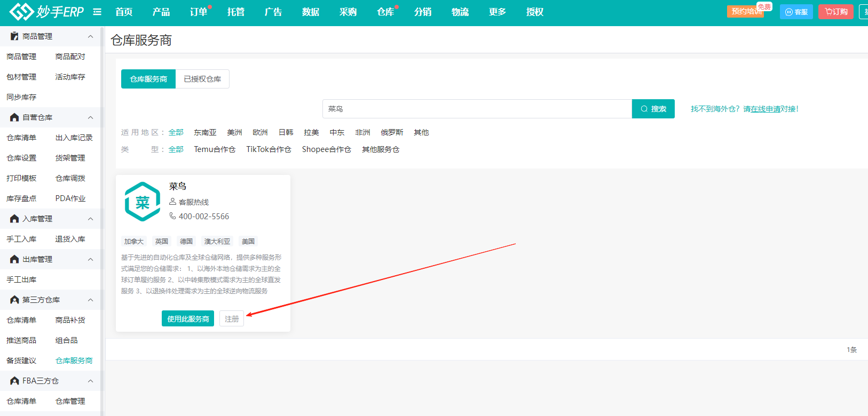Filter type by TikTok合作仓

click(x=269, y=149)
